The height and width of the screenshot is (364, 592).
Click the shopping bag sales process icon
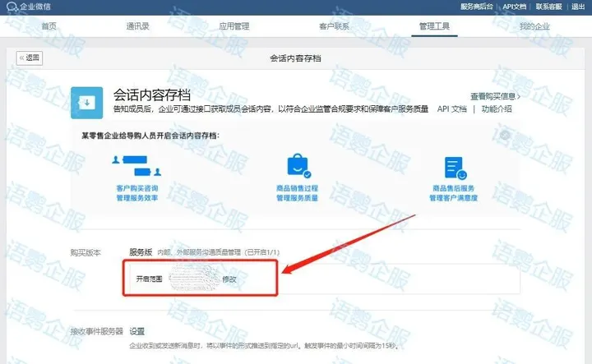point(297,167)
